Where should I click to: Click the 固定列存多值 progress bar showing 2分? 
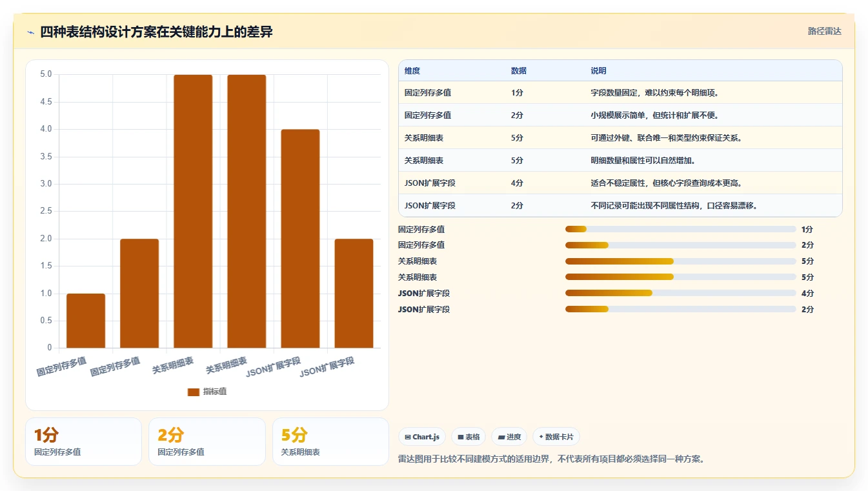(x=680, y=245)
